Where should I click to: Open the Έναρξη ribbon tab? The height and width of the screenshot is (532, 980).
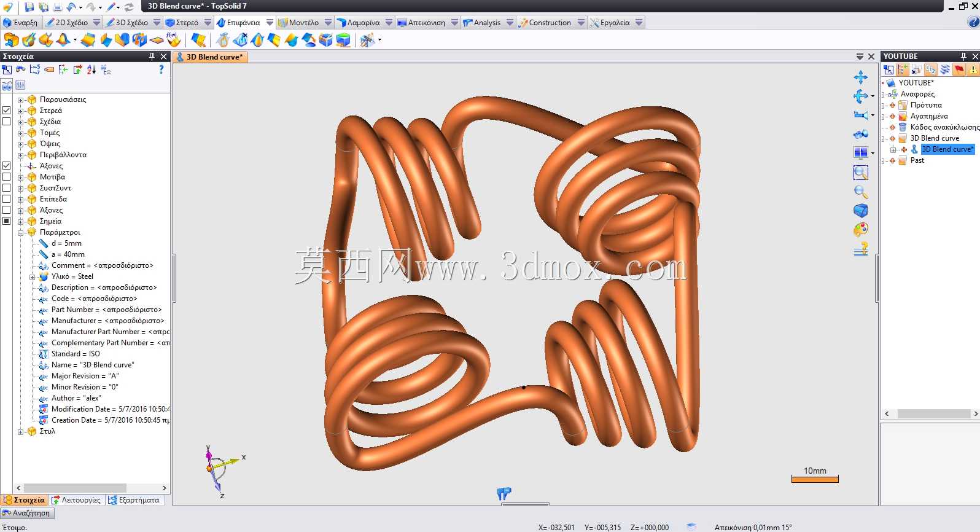coord(20,22)
